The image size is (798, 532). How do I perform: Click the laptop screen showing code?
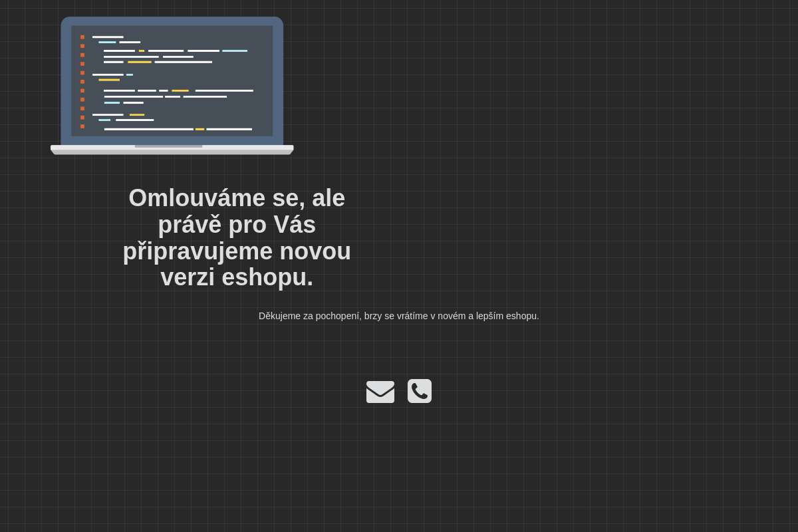click(173, 80)
